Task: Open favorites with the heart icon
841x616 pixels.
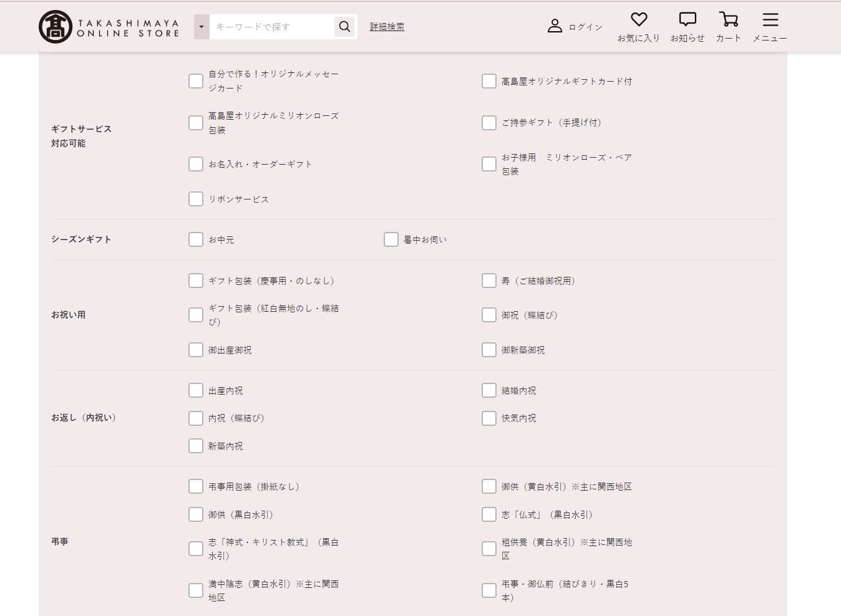Action: click(x=638, y=20)
